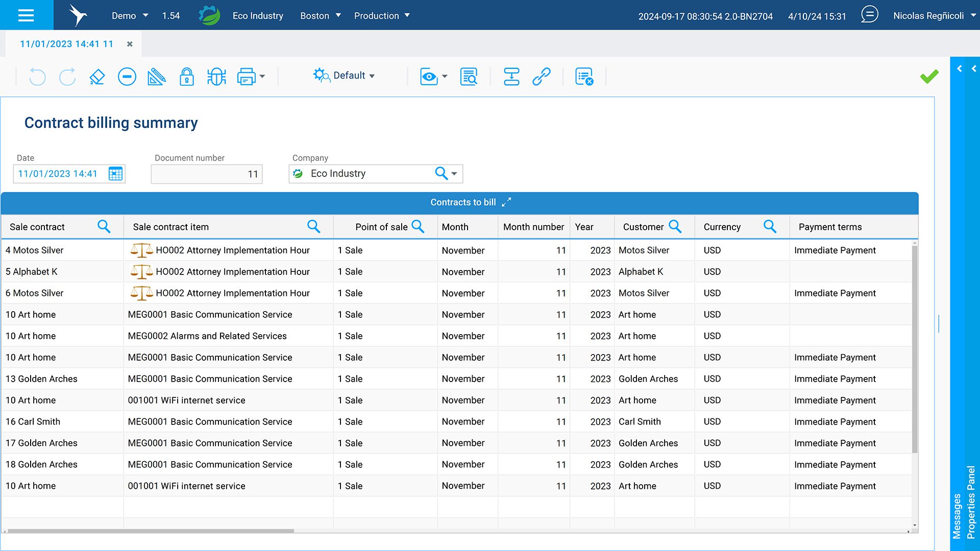Screen dimensions: 980x551
Task: Click the eraser clear icon in toolbar
Action: pyautogui.click(x=97, y=77)
